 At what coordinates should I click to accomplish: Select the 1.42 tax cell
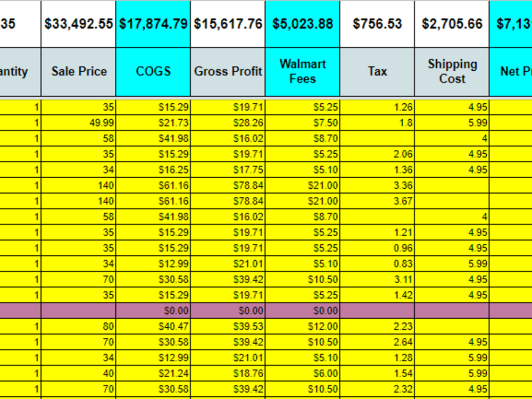377,295
